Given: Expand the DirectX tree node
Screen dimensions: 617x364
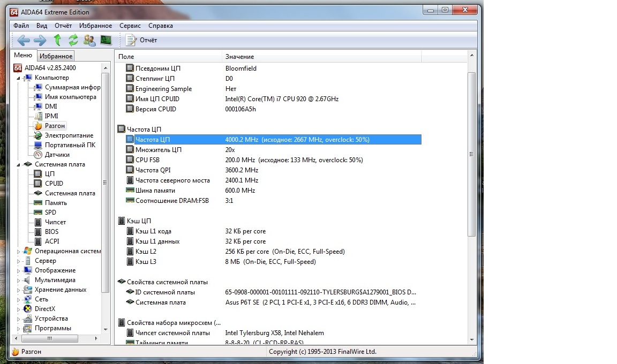Looking at the screenshot, I should pos(18,309).
